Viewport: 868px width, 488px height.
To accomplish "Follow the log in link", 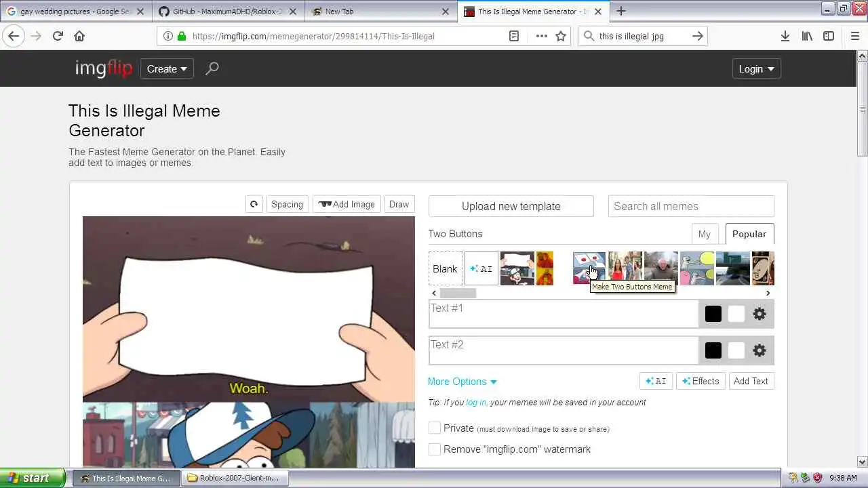I will pyautogui.click(x=475, y=402).
